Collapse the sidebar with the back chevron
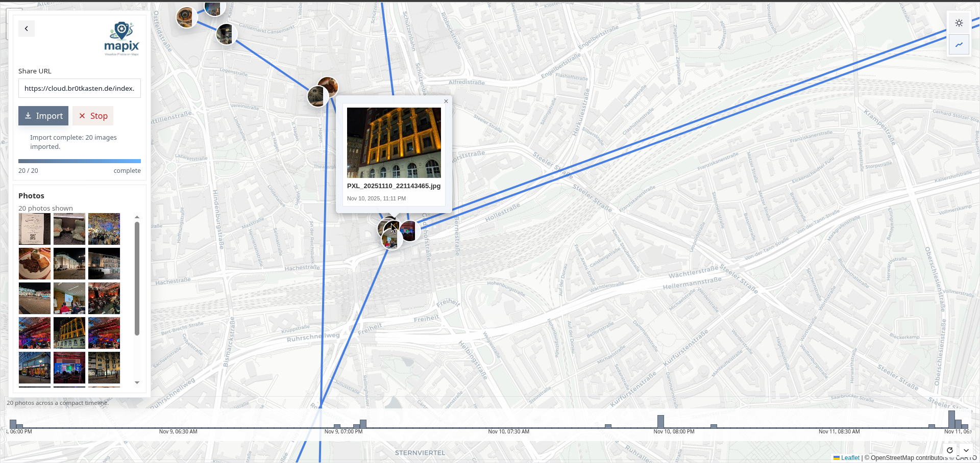980x463 pixels. pos(27,29)
